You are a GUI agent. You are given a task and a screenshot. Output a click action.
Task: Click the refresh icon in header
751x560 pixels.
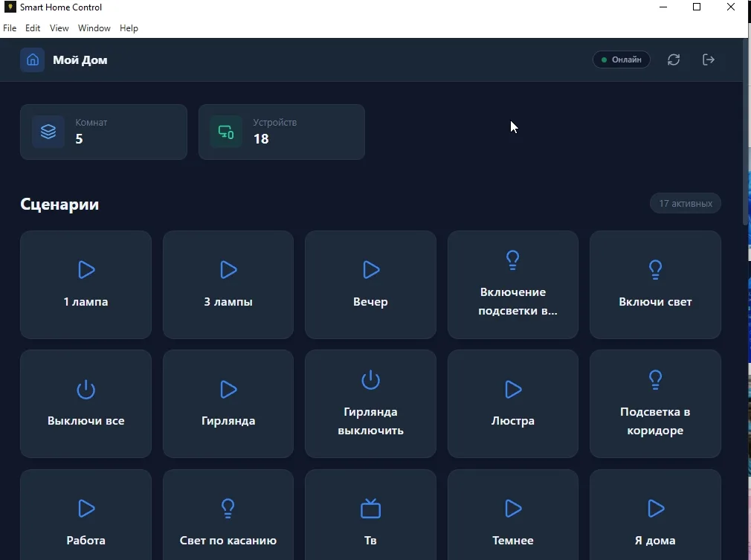click(x=674, y=59)
